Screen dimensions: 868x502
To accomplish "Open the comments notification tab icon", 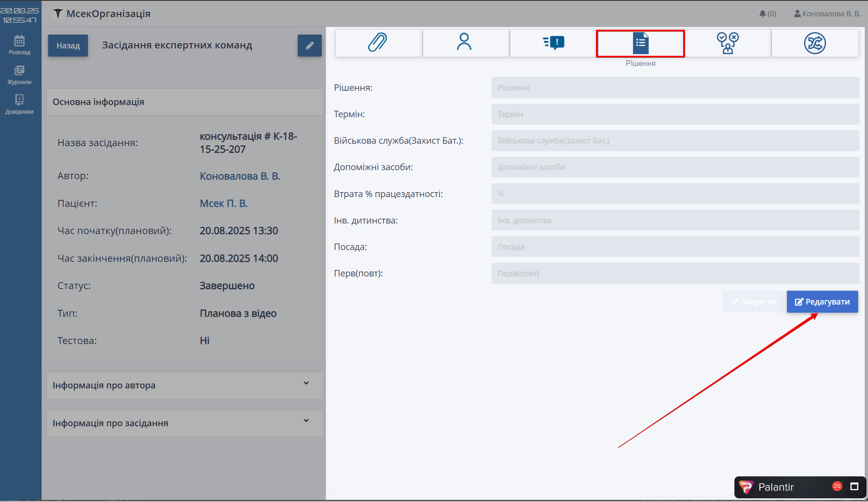I will tap(554, 43).
